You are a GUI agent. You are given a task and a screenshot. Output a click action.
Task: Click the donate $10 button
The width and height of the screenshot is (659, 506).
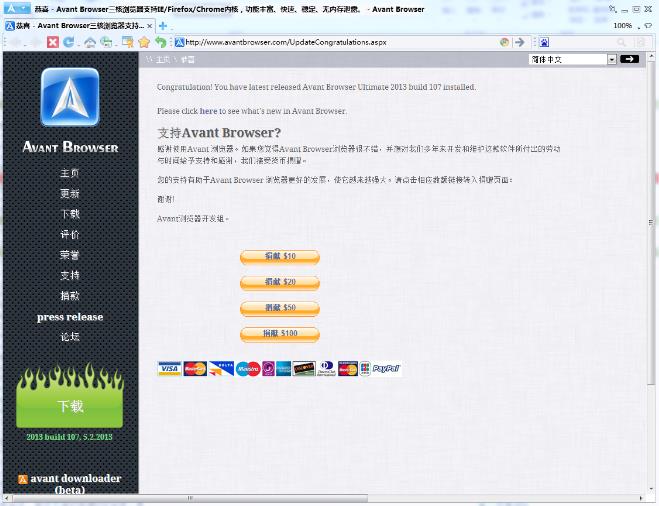(280, 257)
